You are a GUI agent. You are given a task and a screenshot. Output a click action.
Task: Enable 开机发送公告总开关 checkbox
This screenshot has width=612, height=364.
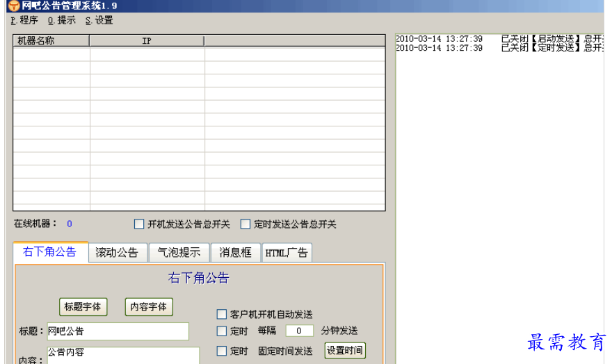[139, 224]
